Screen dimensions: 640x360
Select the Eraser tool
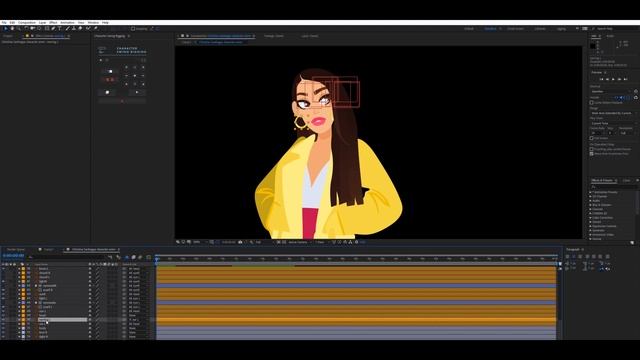(80, 29)
